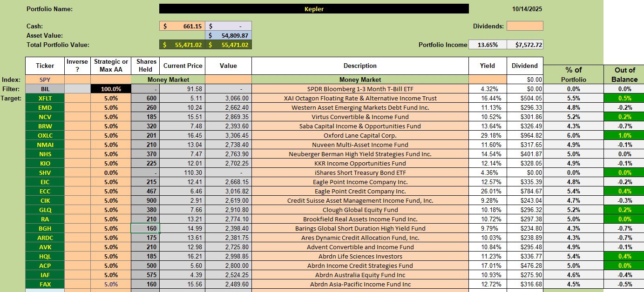This screenshot has width=644, height=292.
Task: Select Oxford Lane Capital Corp. description
Action: pos(360,135)
